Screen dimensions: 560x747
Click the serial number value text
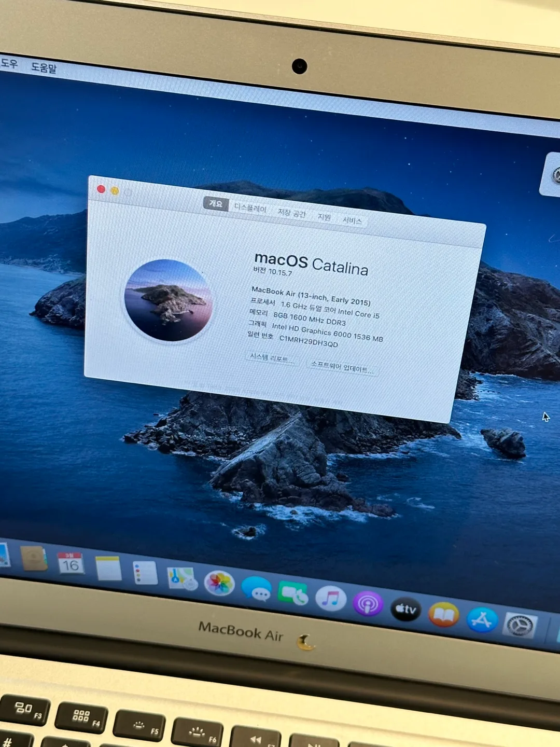point(309,341)
